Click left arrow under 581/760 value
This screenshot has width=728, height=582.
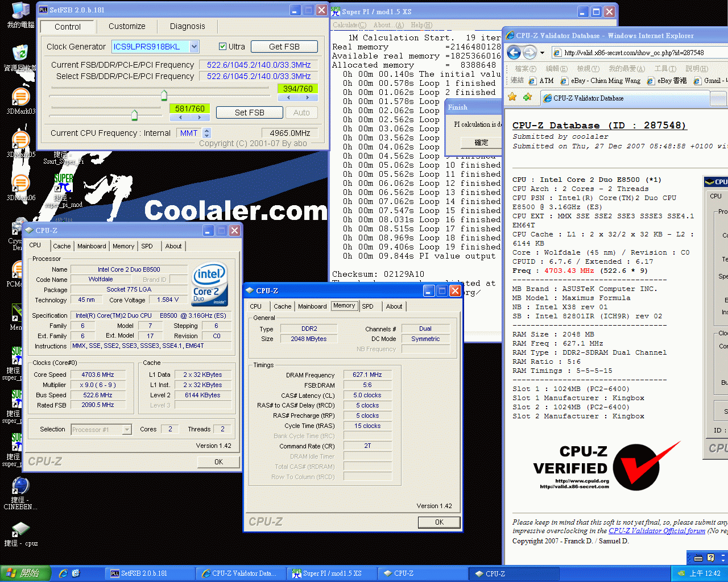tap(180, 117)
